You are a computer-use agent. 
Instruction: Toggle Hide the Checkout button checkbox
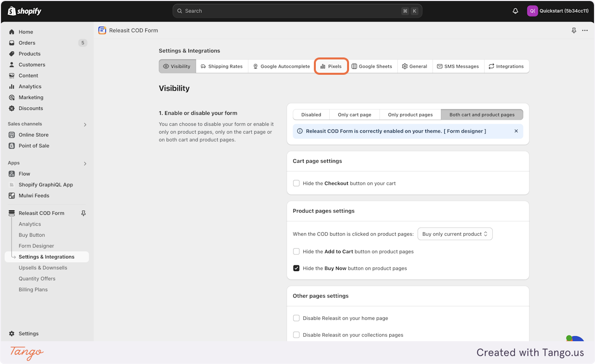[x=297, y=183]
